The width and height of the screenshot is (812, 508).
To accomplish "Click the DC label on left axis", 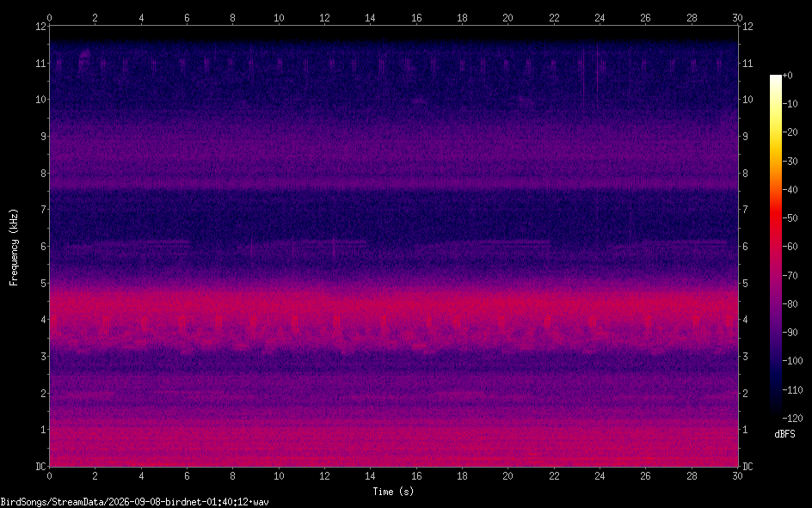I will 41,467.
